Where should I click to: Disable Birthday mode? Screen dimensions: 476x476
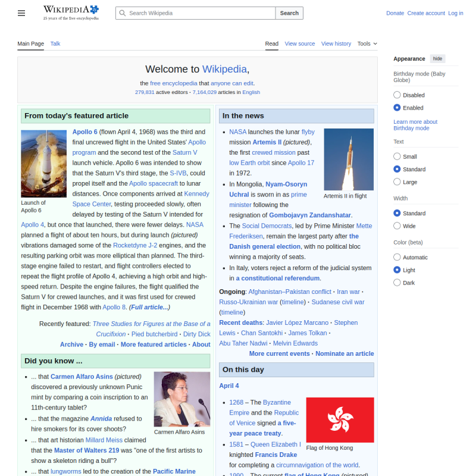click(x=397, y=95)
